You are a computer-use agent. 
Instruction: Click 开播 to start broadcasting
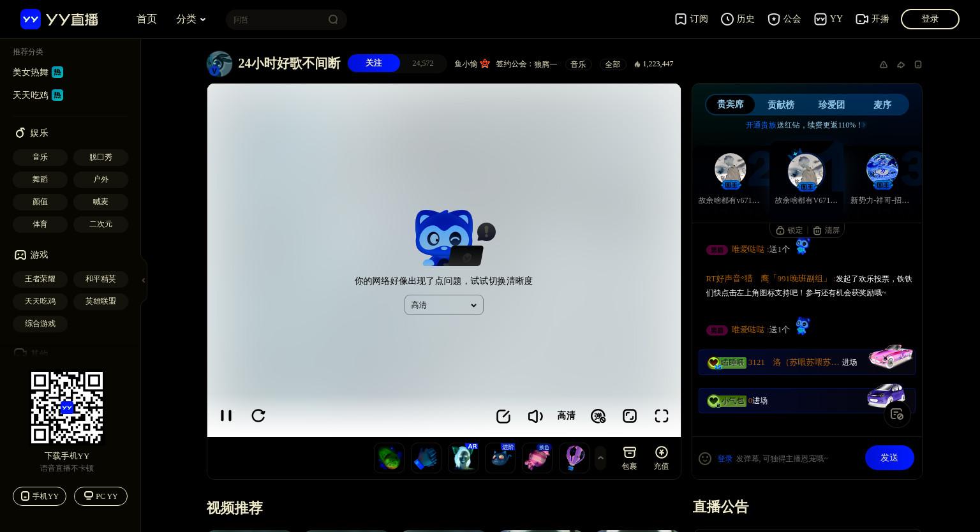coord(872,19)
